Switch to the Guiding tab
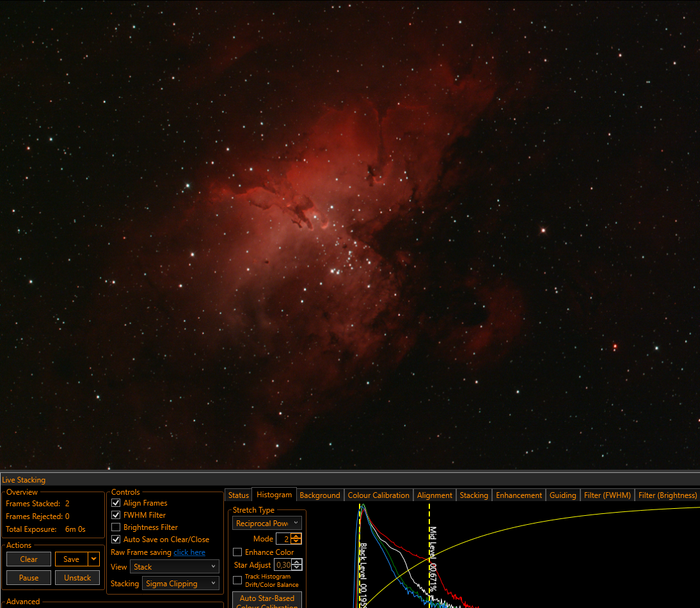Image resolution: width=700 pixels, height=608 pixels. 562,495
